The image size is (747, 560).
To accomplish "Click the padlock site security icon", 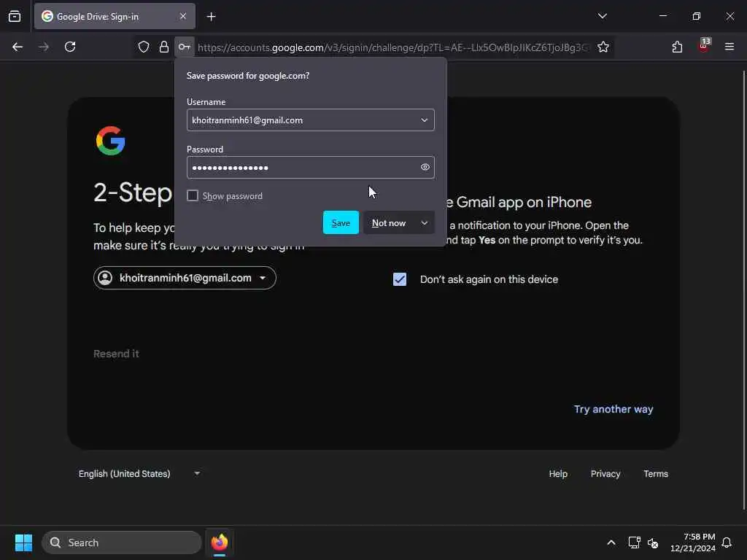I will (164, 47).
